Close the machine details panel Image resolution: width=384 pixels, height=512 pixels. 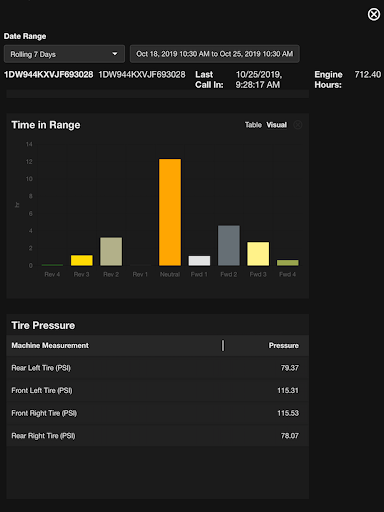374,14
